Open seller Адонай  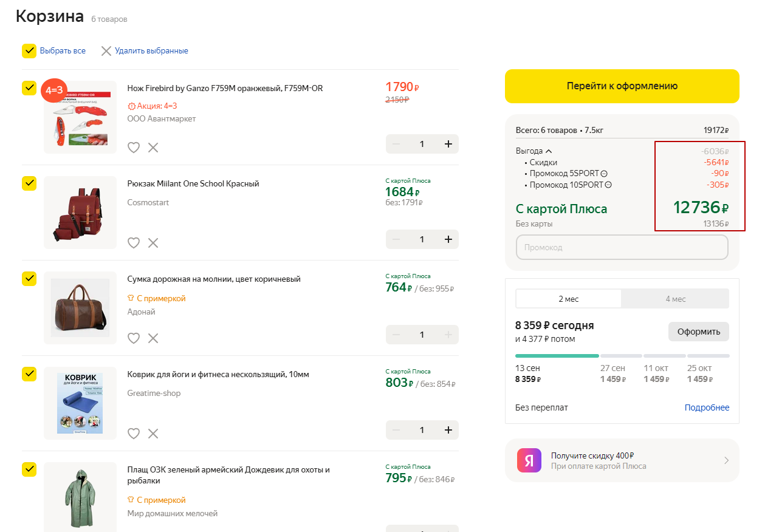141,312
